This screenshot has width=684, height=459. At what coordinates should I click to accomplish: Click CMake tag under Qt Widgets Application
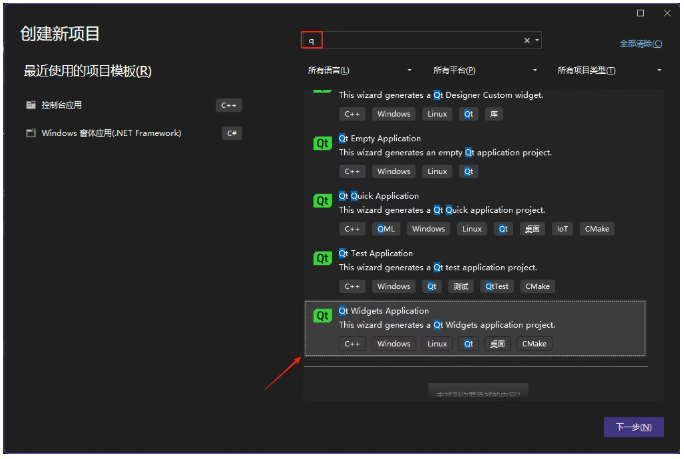(534, 344)
